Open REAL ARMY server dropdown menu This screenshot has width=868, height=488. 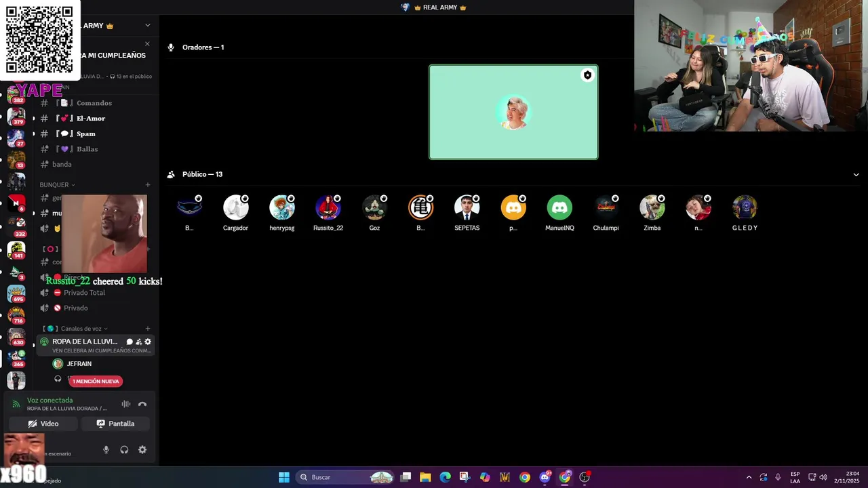[x=148, y=26]
